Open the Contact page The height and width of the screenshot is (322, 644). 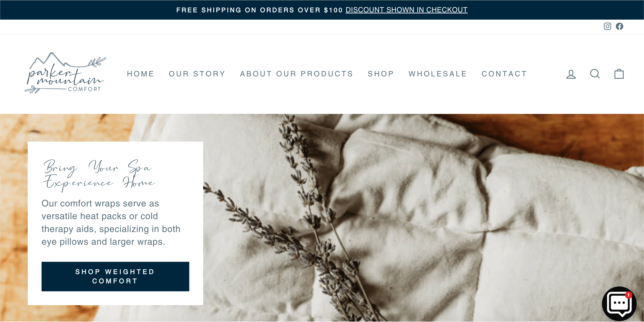click(x=504, y=74)
